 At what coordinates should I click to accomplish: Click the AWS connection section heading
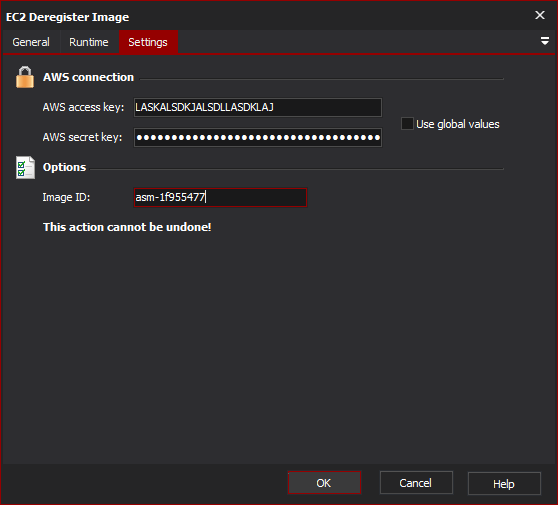pyautogui.click(x=88, y=77)
